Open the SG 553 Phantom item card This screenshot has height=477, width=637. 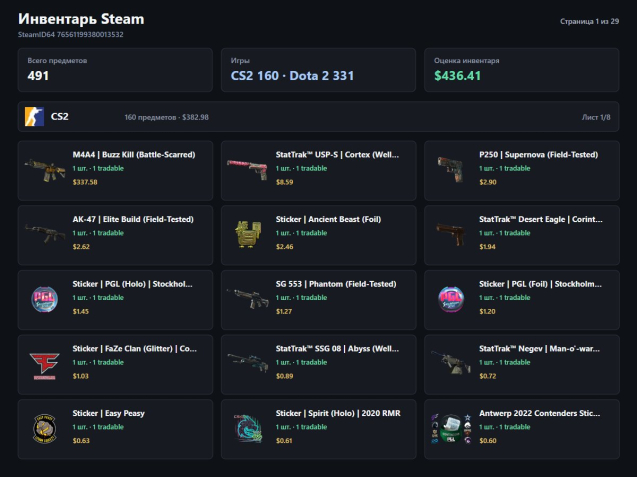(318, 300)
